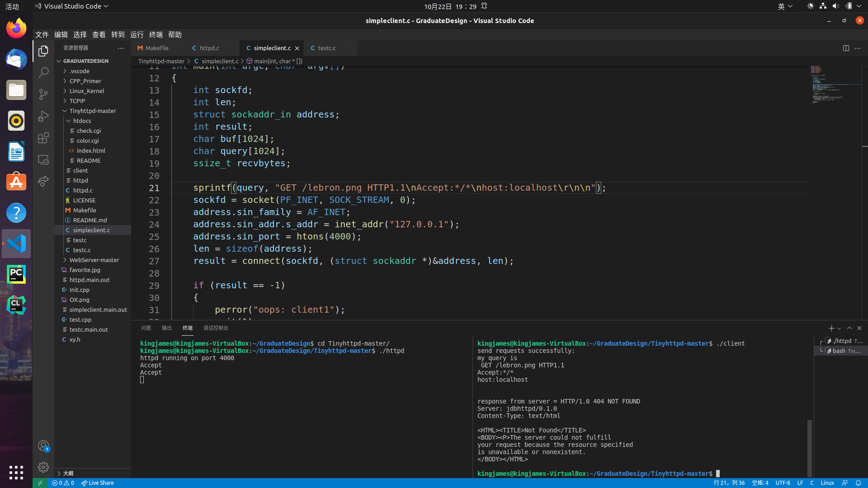
Task: Launch CLion from the dock
Action: click(x=16, y=305)
